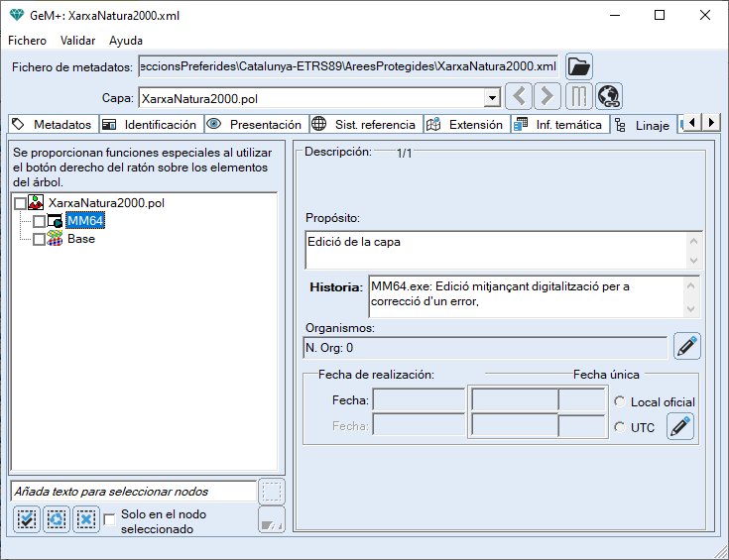Open metadata file with the folder icon
The height and width of the screenshot is (560, 729).
pyautogui.click(x=579, y=66)
